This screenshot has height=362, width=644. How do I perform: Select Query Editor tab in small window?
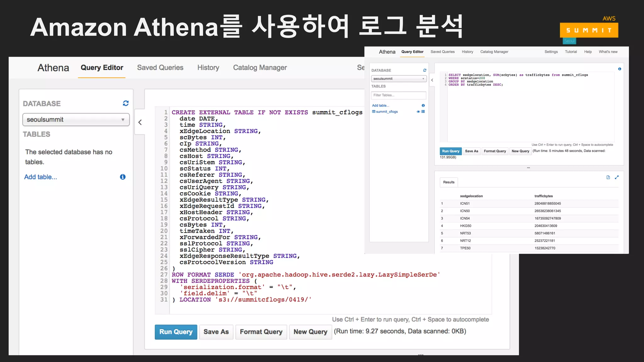(412, 52)
